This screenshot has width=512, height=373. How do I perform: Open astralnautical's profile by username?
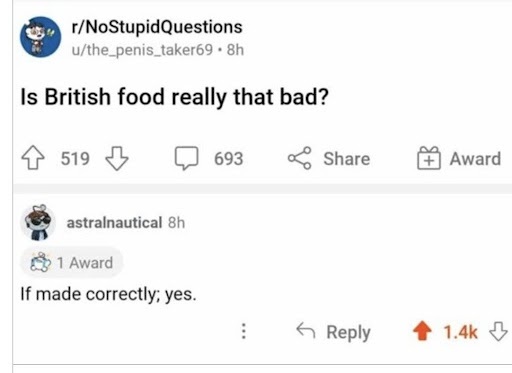(x=114, y=222)
